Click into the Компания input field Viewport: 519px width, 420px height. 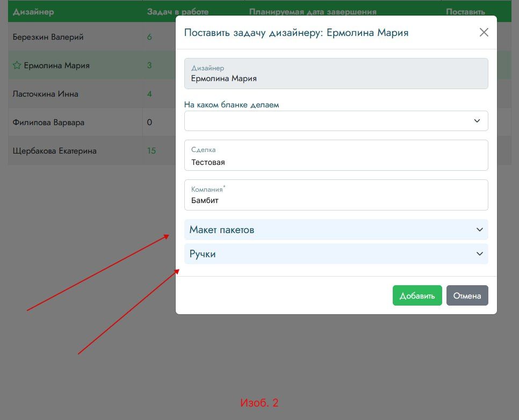click(x=336, y=200)
